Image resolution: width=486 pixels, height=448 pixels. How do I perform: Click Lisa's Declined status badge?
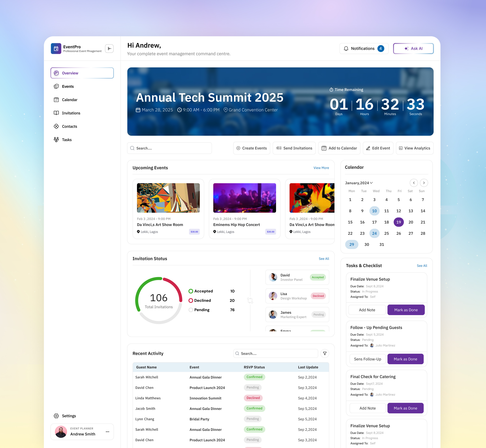coord(318,296)
